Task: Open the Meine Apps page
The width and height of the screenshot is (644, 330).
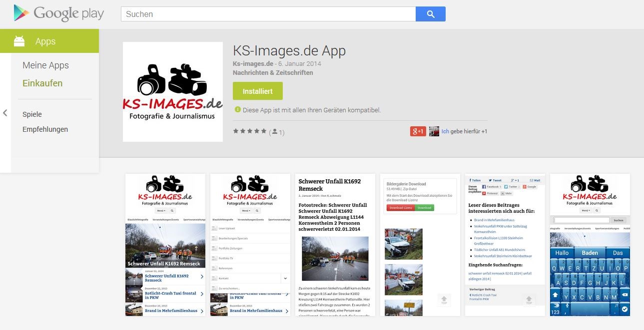Action: 45,65
